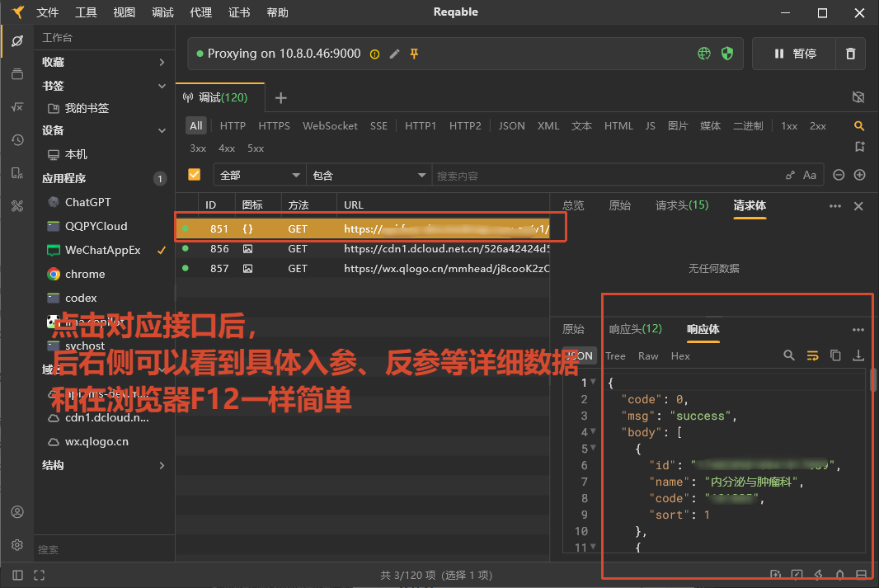Select the chrome application
The width and height of the screenshot is (879, 588).
pos(85,274)
